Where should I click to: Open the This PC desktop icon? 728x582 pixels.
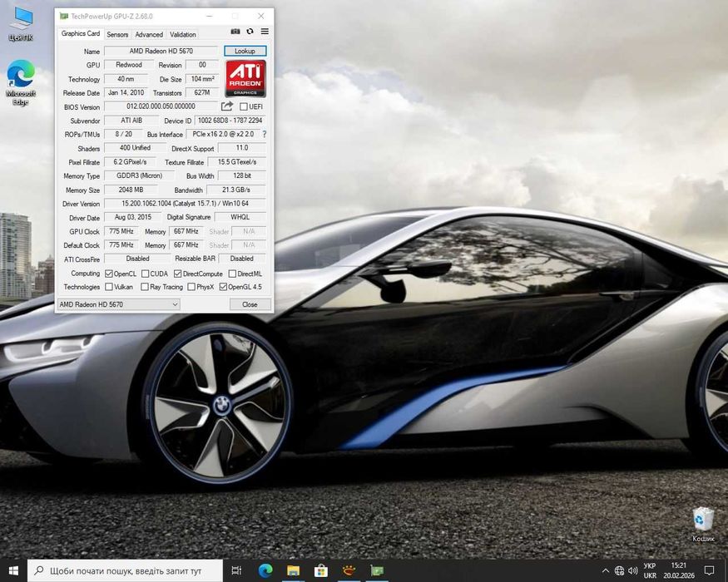[21, 25]
